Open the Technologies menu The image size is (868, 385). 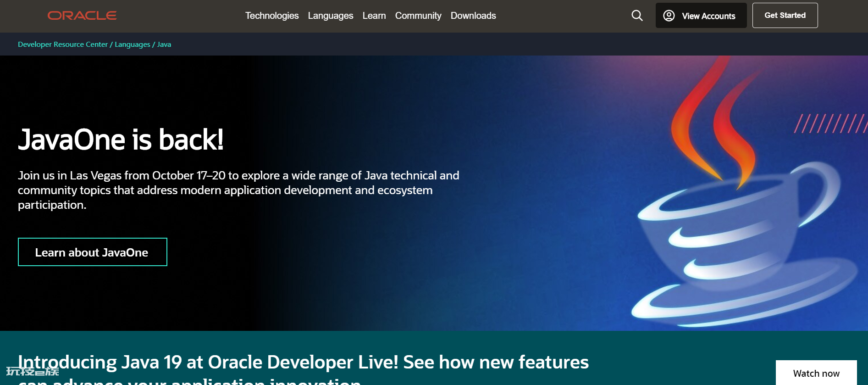click(x=272, y=16)
